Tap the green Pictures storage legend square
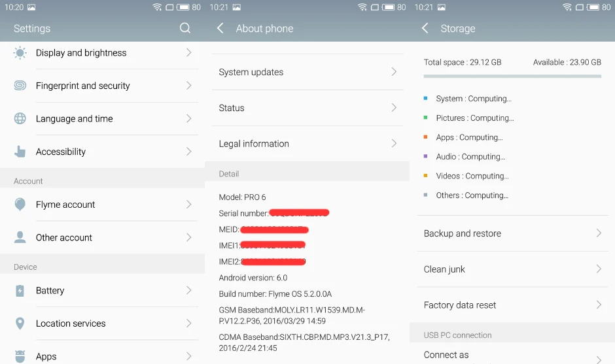This screenshot has width=615, height=364. (425, 118)
